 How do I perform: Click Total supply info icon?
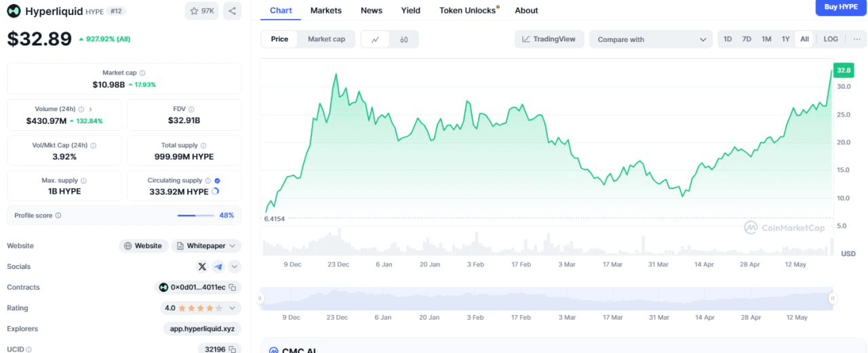[203, 145]
